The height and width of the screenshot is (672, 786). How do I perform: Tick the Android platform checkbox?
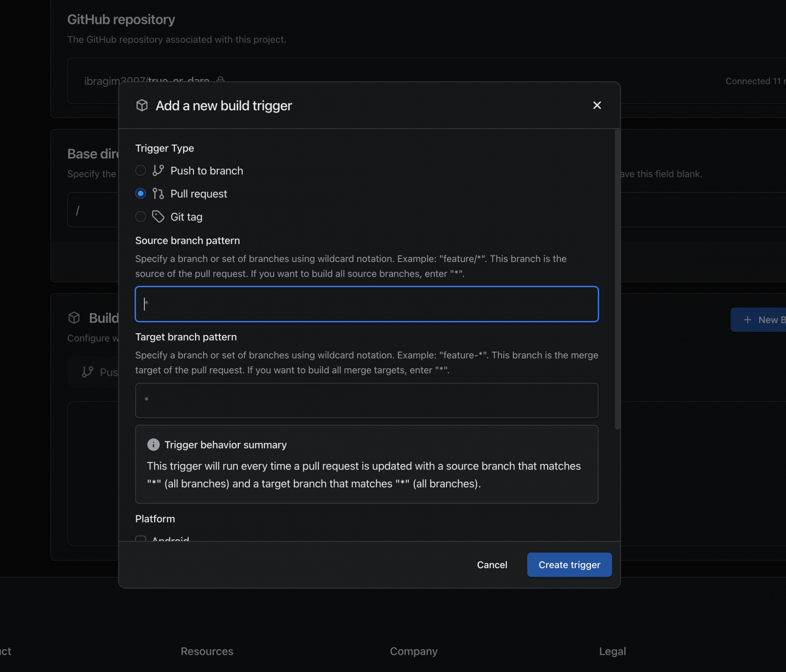(141, 539)
